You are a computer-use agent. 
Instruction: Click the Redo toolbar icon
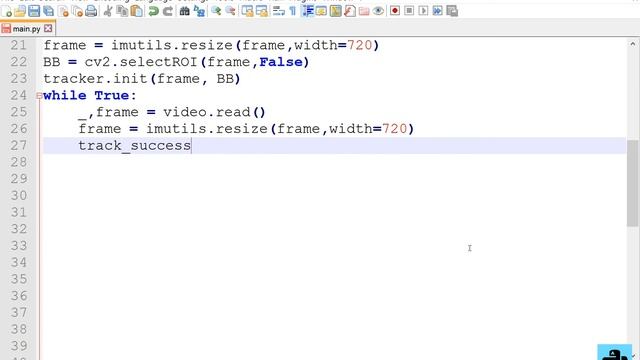click(167, 11)
